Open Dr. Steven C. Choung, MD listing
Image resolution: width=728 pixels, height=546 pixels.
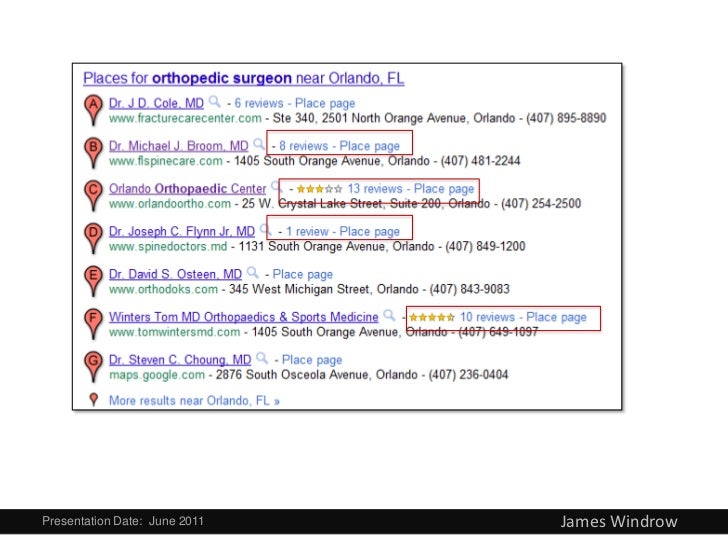click(x=180, y=359)
